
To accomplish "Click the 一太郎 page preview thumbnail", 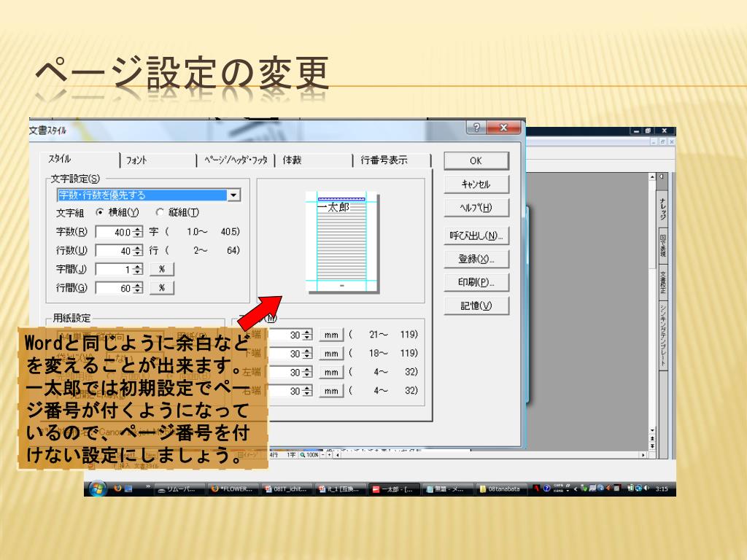I will [x=341, y=242].
